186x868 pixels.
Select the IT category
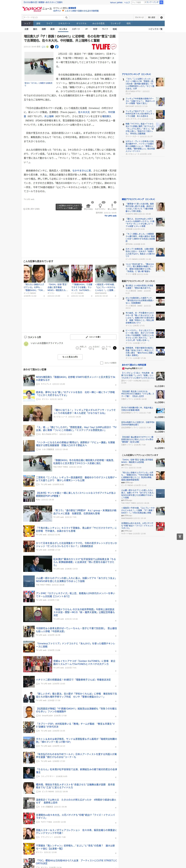[86, 29]
